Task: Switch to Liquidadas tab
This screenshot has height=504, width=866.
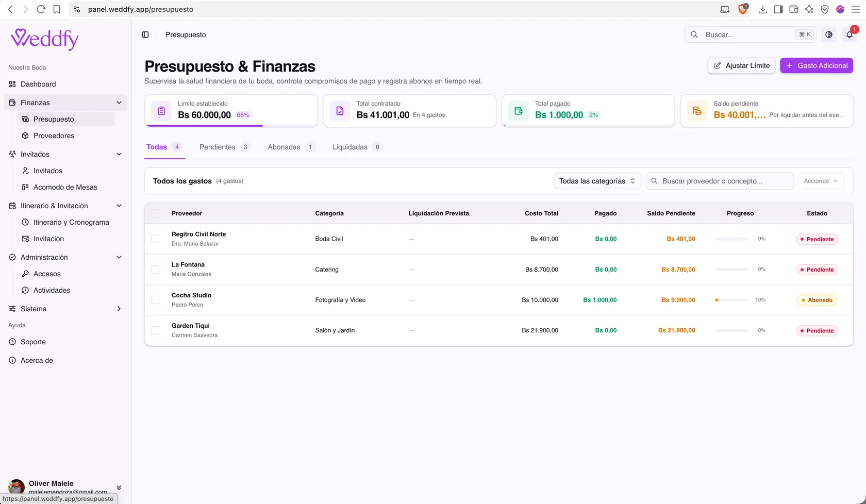Action: [x=357, y=147]
